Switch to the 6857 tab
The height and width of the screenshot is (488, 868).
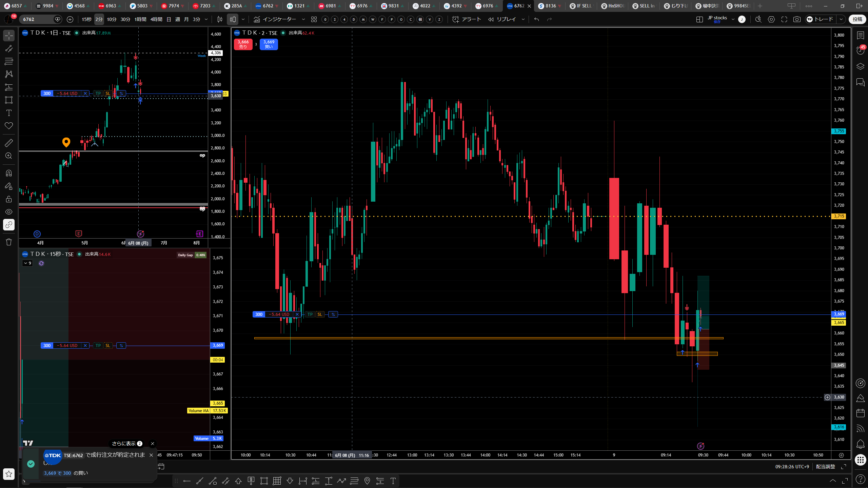(x=16, y=6)
